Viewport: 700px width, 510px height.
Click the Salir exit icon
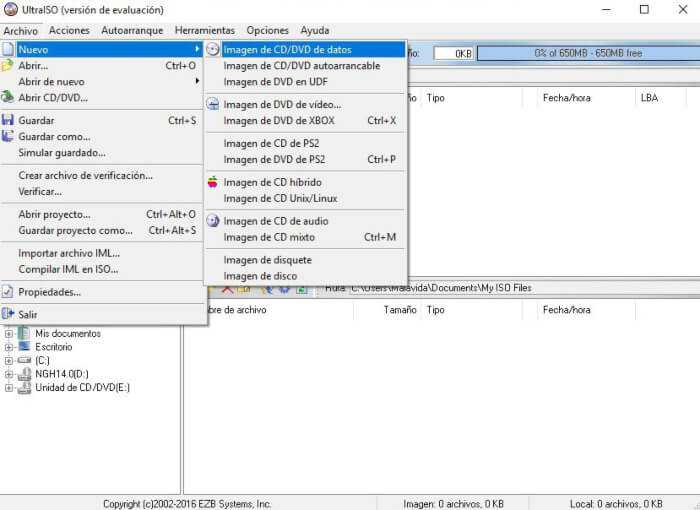[9, 314]
